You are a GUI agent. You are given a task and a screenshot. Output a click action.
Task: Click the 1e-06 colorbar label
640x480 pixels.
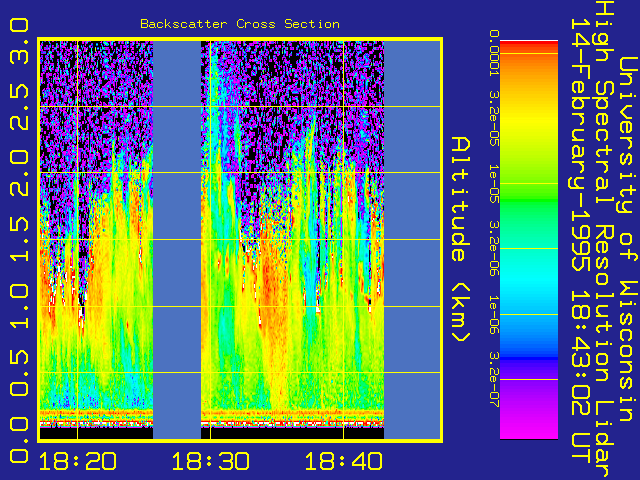coord(494,315)
